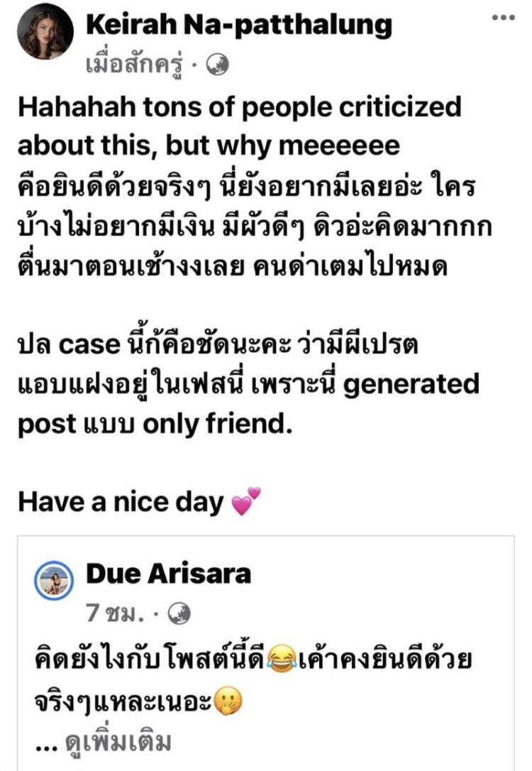Image resolution: width=532 pixels, height=771 pixels.
Task: Open Keirah Na-patthalung's profile name link
Action: [x=238, y=24]
